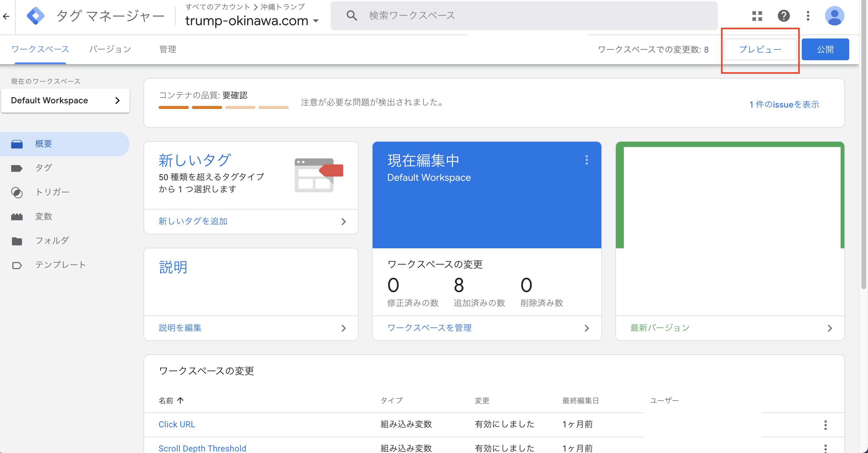Viewport: 868px width, 453px height.
Task: Open the three-dot menu beside avatar
Action: tap(808, 15)
